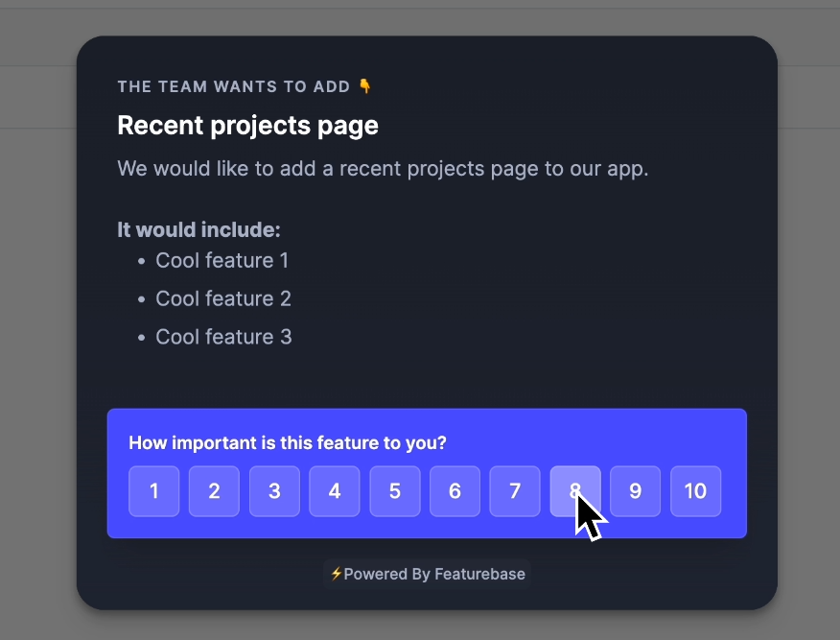Select rating 5 on the importance scale
Screen dimensions: 840x640
pos(395,491)
